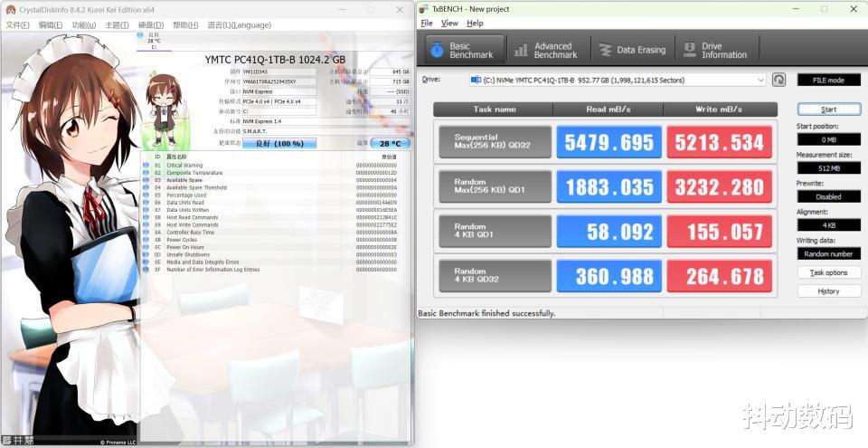Image resolution: width=868 pixels, height=448 pixels.
Task: Open TxBENCH File menu
Action: (427, 24)
